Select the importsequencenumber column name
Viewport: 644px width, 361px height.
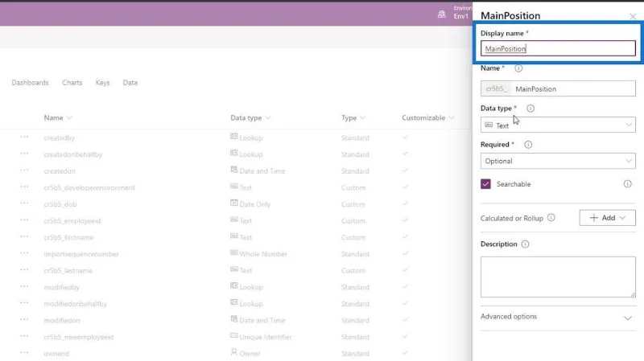click(x=81, y=254)
